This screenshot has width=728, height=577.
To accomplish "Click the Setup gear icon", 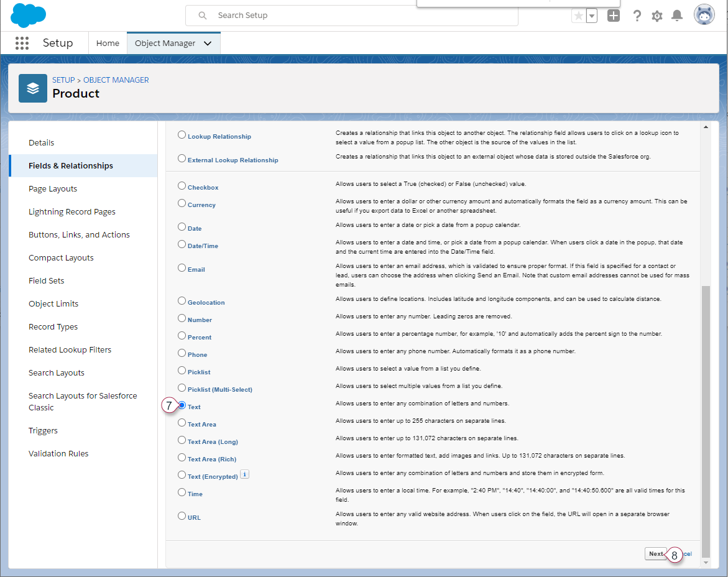I will click(657, 16).
